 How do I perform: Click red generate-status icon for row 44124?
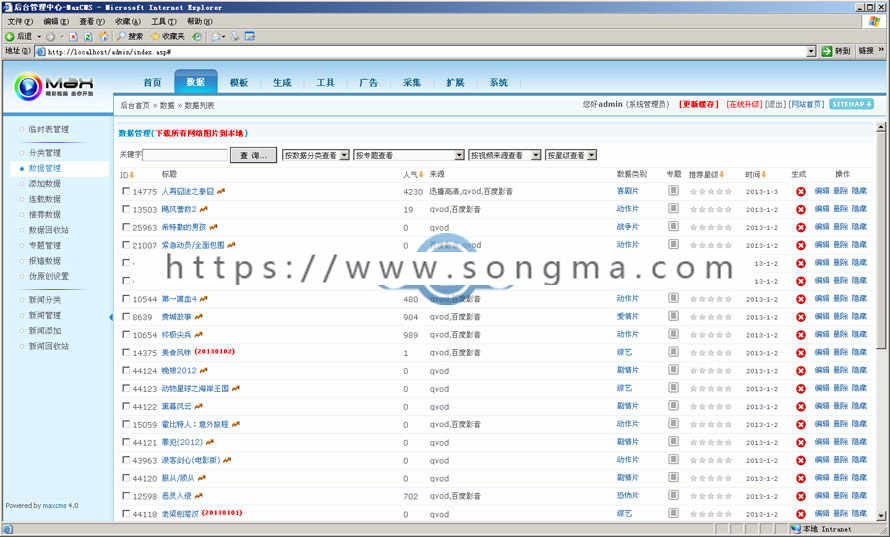[800, 371]
